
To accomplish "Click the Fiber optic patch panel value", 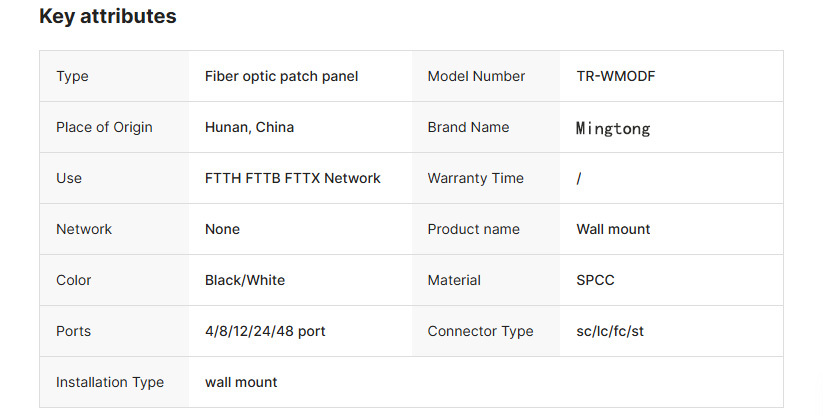I will [281, 76].
